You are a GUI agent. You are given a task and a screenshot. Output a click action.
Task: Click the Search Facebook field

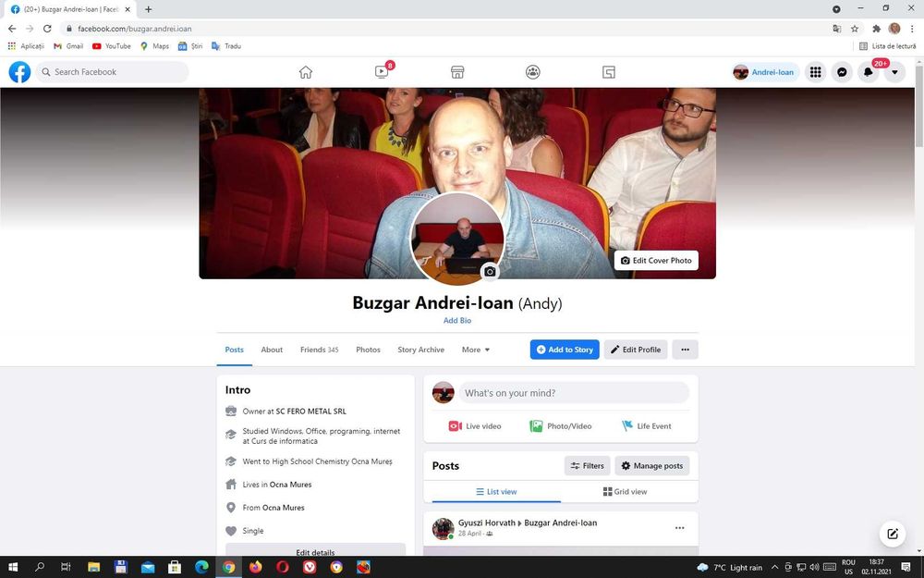click(112, 72)
